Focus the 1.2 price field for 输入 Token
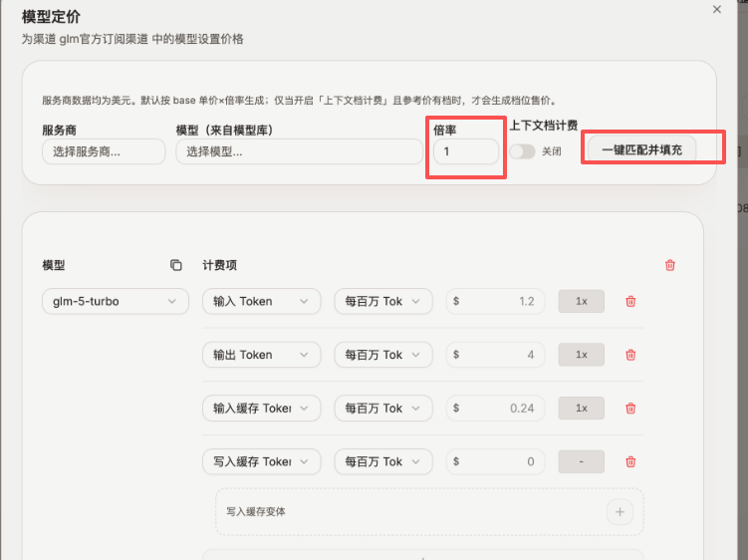 tap(495, 301)
